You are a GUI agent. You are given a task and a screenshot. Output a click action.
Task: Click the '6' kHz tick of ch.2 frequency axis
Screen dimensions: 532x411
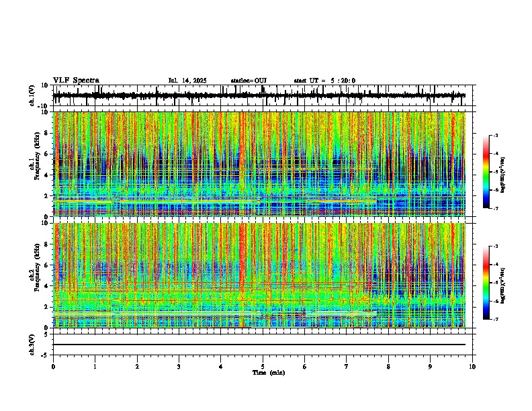click(47, 265)
